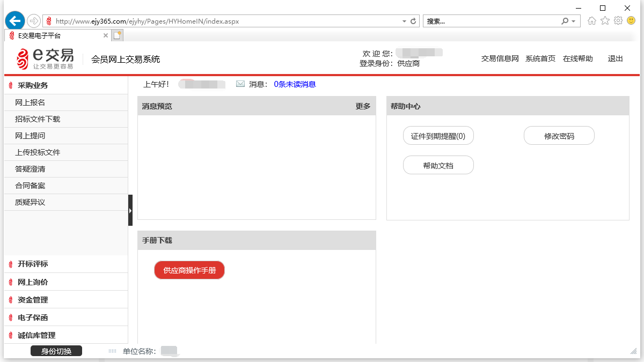Click the 会员网上交易系统 title
This screenshot has width=644, height=362.
pyautogui.click(x=126, y=59)
